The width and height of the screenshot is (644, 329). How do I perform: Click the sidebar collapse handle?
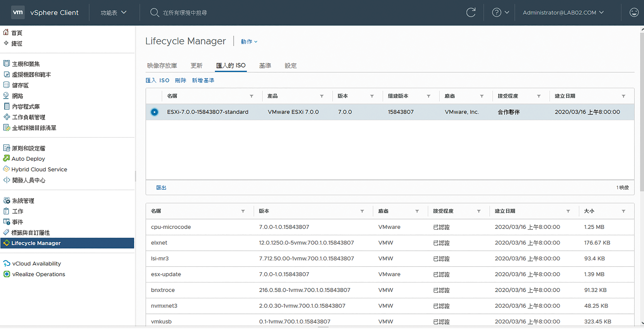pyautogui.click(x=135, y=176)
